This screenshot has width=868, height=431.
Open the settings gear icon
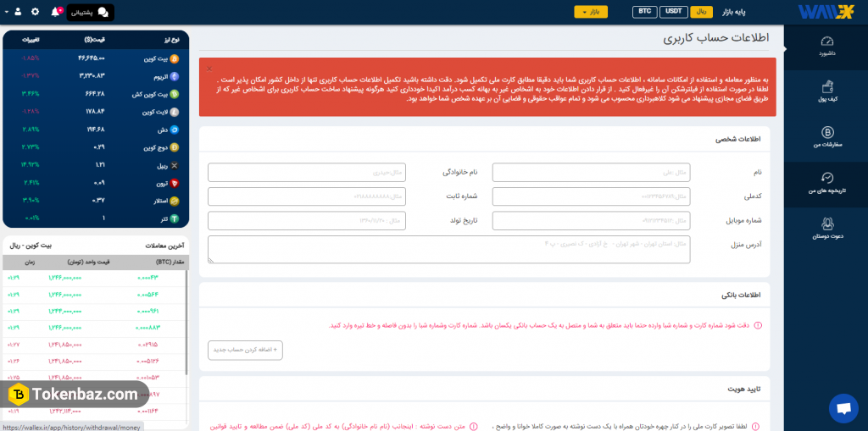click(x=36, y=12)
